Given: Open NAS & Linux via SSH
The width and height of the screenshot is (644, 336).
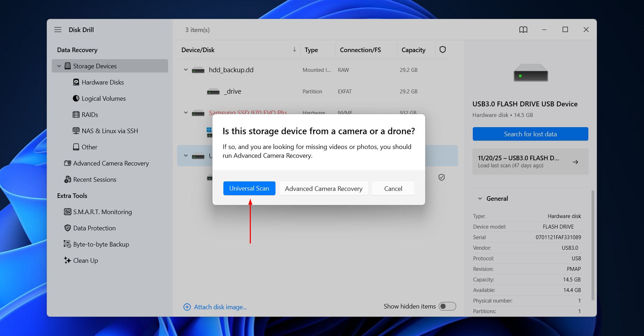Looking at the screenshot, I should (110, 131).
